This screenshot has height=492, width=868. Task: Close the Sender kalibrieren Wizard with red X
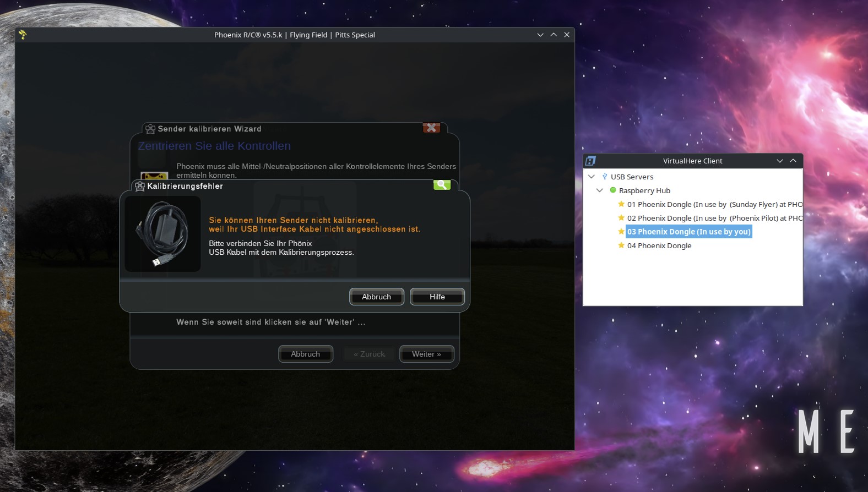point(431,128)
